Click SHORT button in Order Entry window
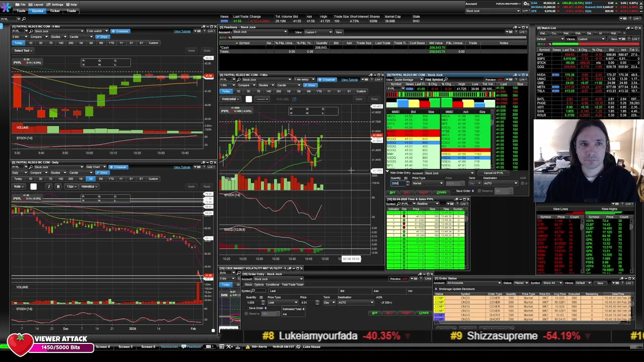 [406, 313]
